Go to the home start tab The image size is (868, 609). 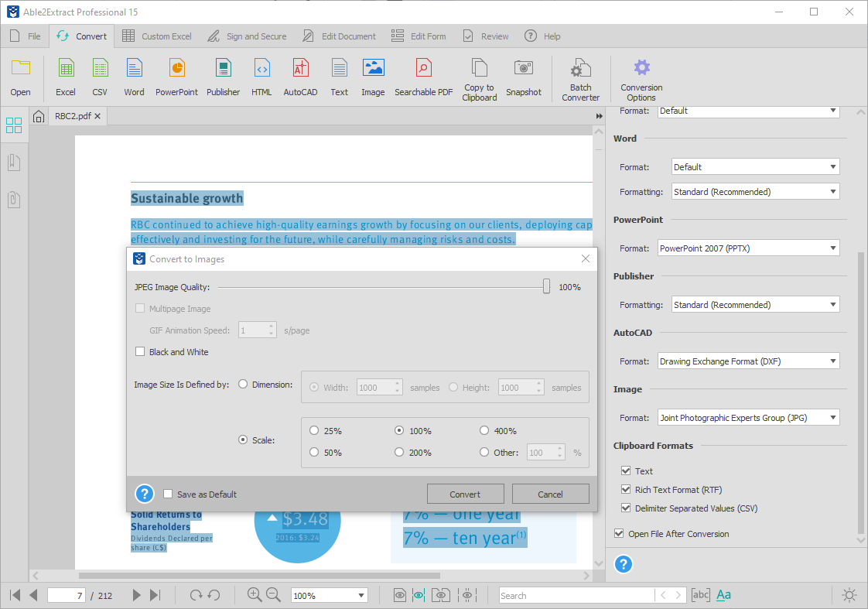pos(39,116)
